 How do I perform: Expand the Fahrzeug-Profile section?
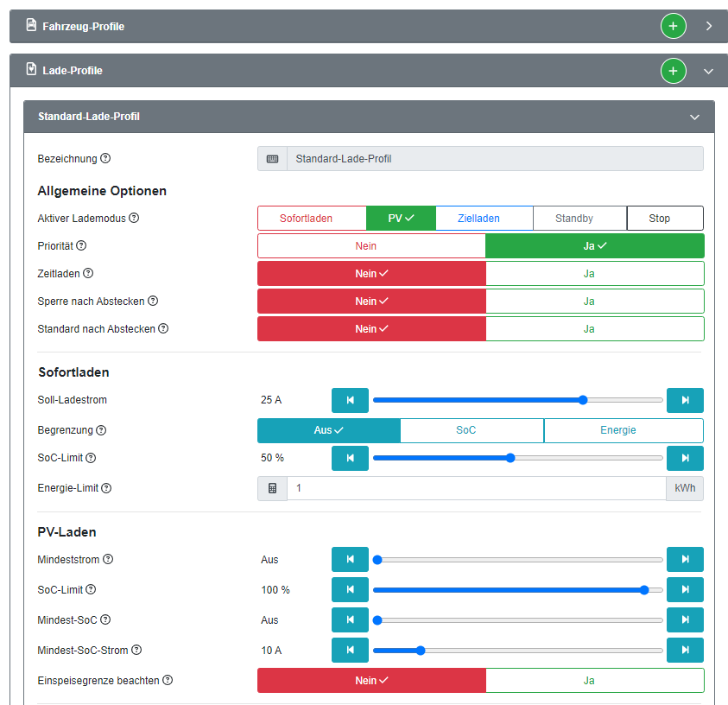pos(709,27)
